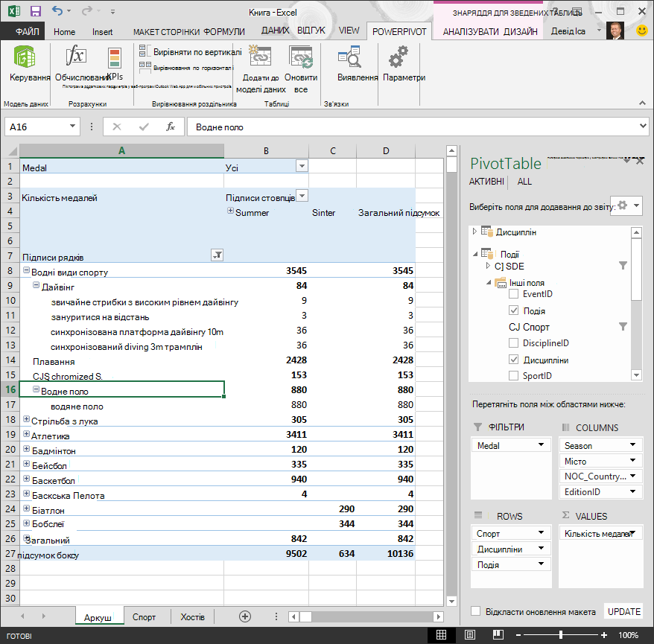Click the Undo arrow icon
This screenshot has height=644, width=654.
(57, 10)
